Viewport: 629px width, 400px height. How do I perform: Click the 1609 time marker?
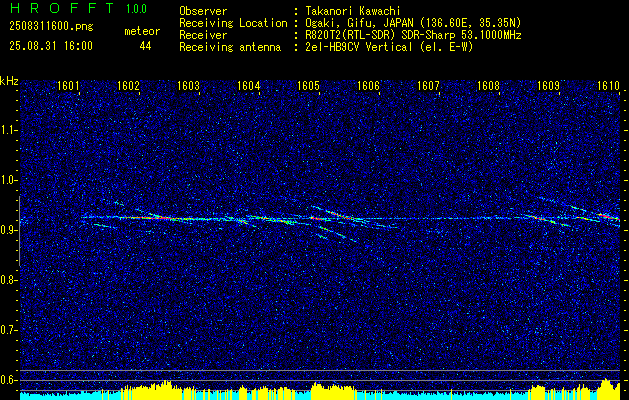pyautogui.click(x=548, y=85)
